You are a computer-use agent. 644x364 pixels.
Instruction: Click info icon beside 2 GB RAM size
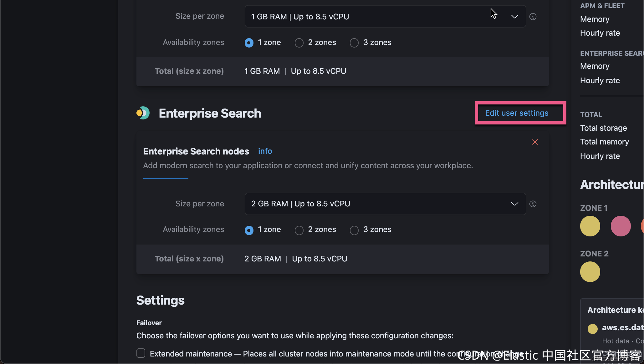point(533,204)
